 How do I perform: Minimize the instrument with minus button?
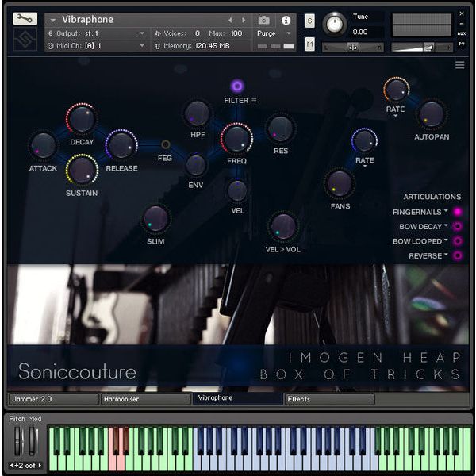tap(462, 24)
